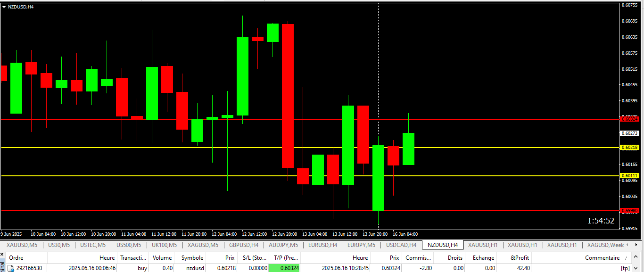Click the S/L column header
This screenshot has width=644, height=272.
point(253,258)
